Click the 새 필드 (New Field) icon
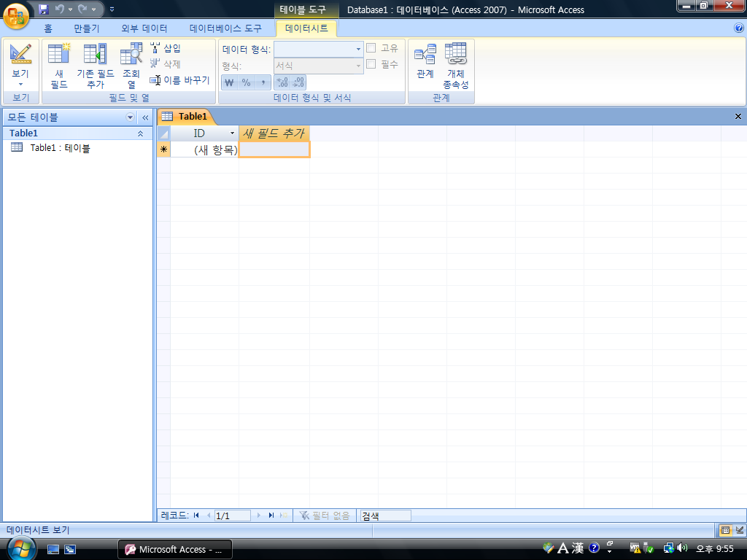Screen dimensions: 747x560 pyautogui.click(x=59, y=66)
